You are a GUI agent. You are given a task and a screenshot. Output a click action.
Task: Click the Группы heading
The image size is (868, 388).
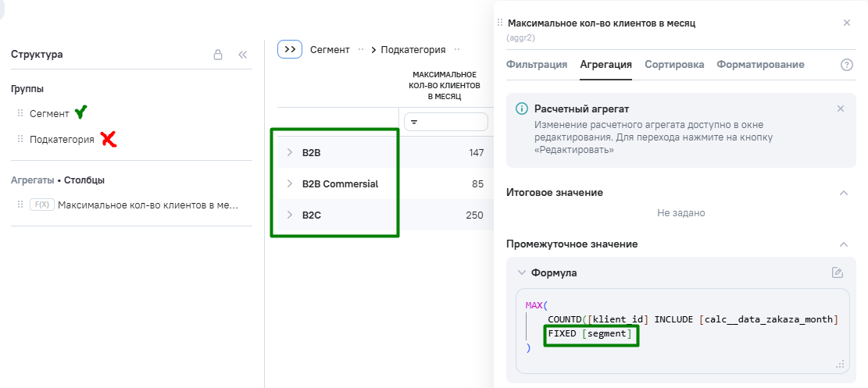point(27,88)
